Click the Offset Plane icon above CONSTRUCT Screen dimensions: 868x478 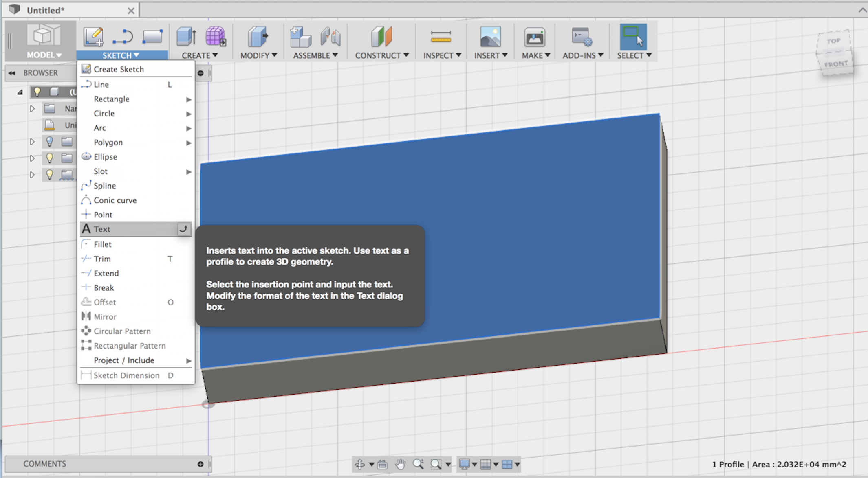[381, 36]
